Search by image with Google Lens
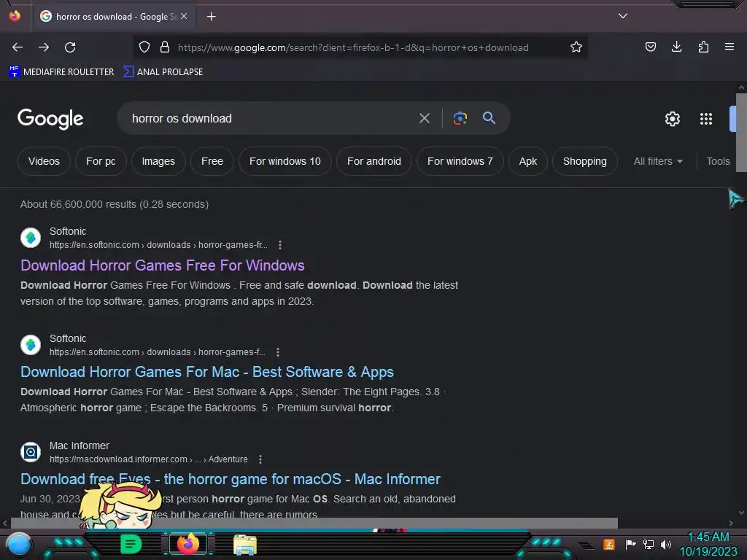The image size is (747, 560). [460, 118]
